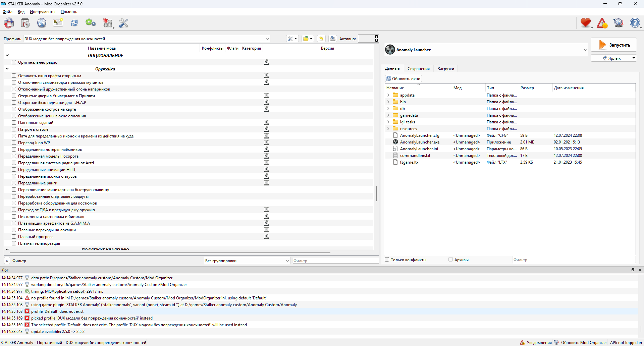This screenshot has width=644, height=346.
Task: Click the 'Обновить окно' button
Action: (403, 79)
